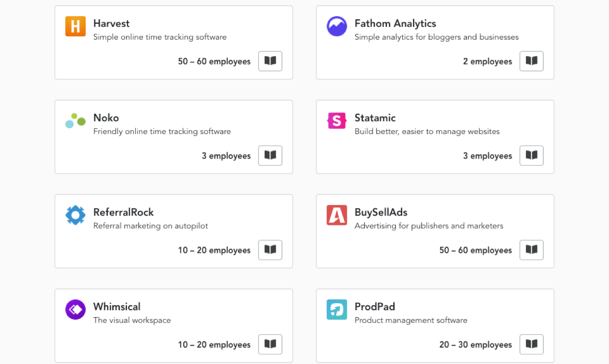Click the book icon on BuySellAds card
Image resolution: width=609 pixels, height=364 pixels.
(x=531, y=250)
